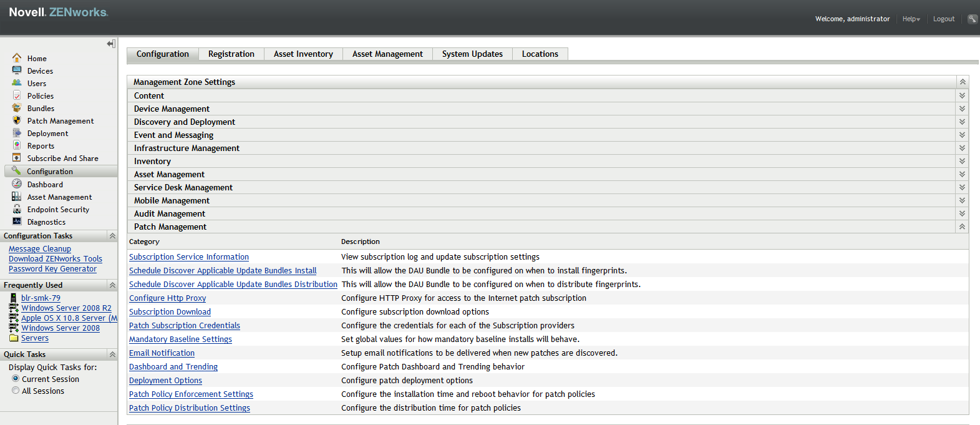Click the blr-smk-79 server icon
The image size is (980, 425).
point(14,298)
